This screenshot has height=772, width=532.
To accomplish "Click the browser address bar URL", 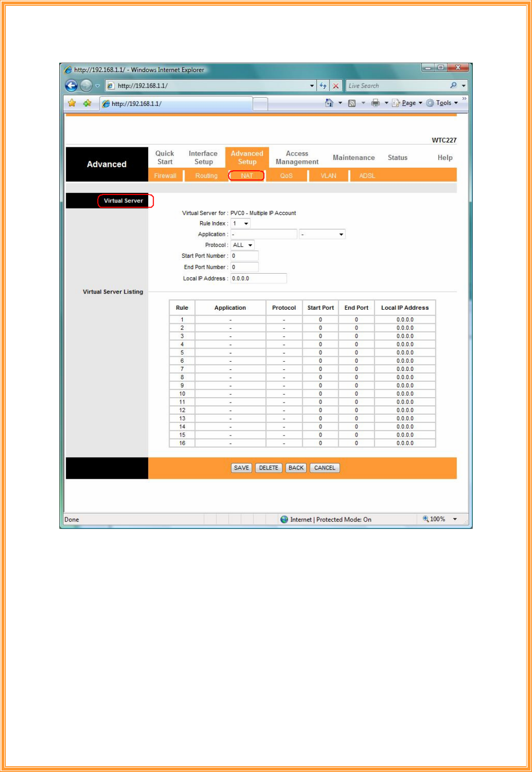I will [x=142, y=86].
